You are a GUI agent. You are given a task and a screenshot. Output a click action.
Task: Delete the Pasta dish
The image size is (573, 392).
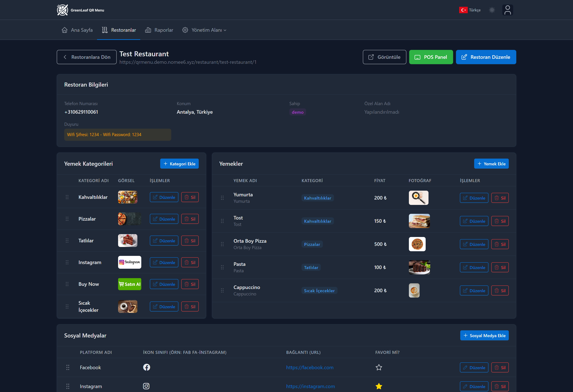[500, 267]
